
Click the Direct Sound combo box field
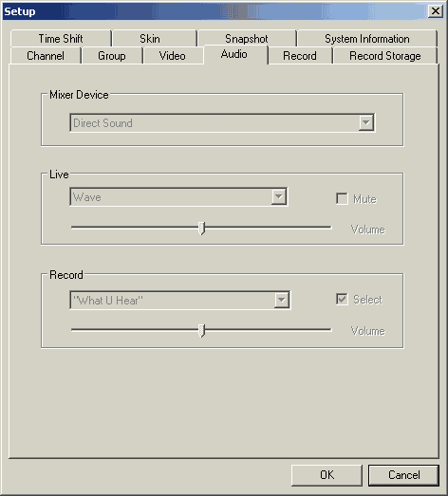click(222, 122)
